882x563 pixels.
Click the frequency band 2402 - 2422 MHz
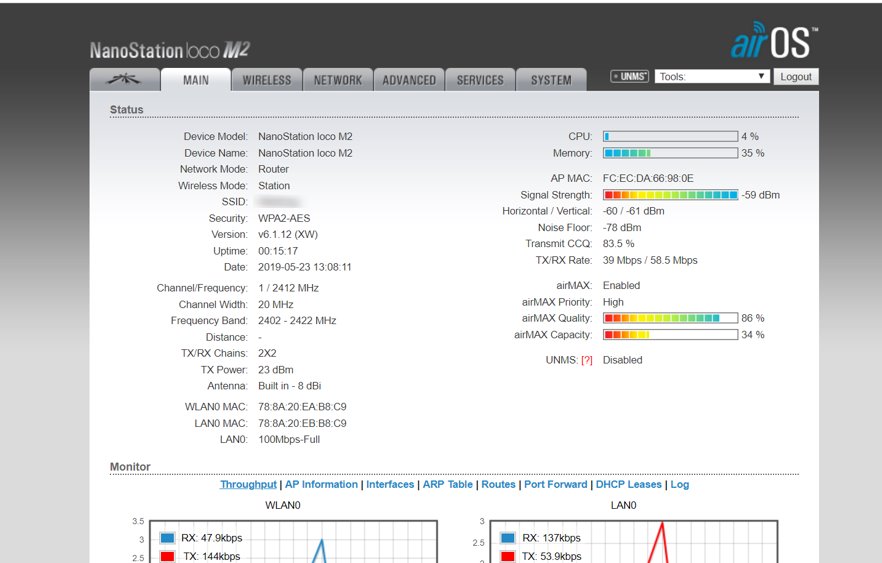pos(297,321)
